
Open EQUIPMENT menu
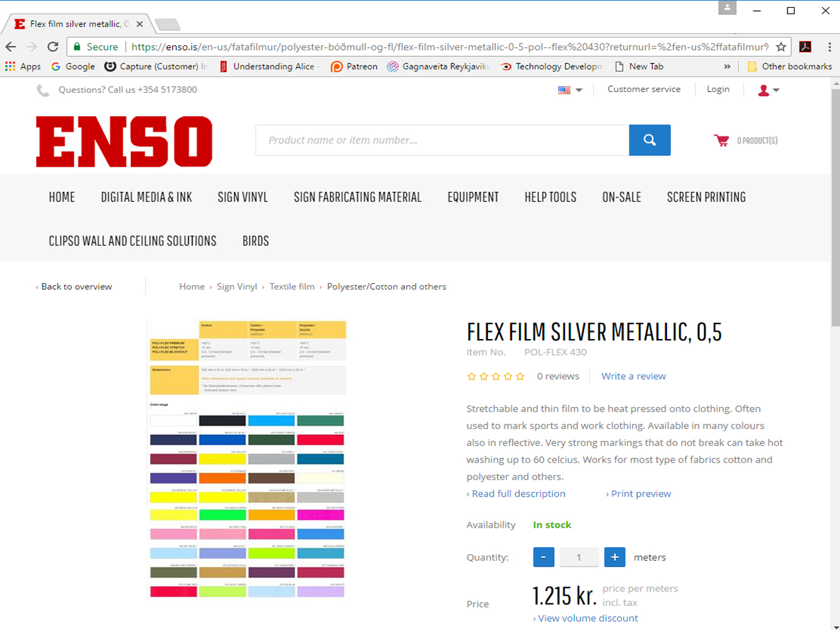tap(473, 197)
